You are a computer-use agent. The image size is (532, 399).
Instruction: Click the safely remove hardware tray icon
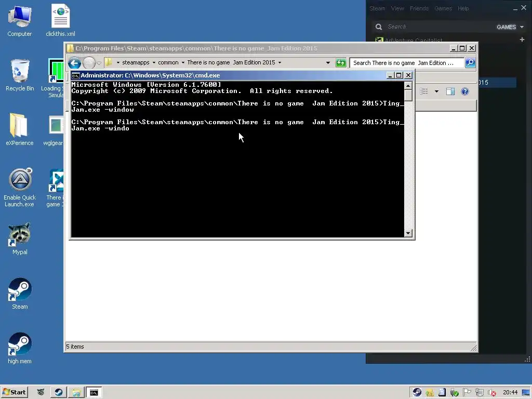click(454, 393)
